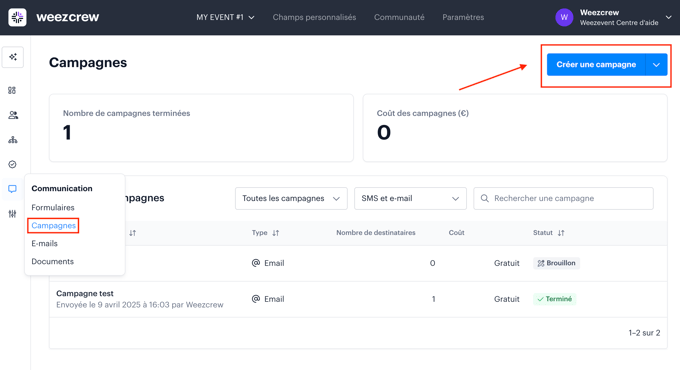The width and height of the screenshot is (680, 370).
Task: Click Gratuit in the Campagne test row
Action: [x=507, y=299]
